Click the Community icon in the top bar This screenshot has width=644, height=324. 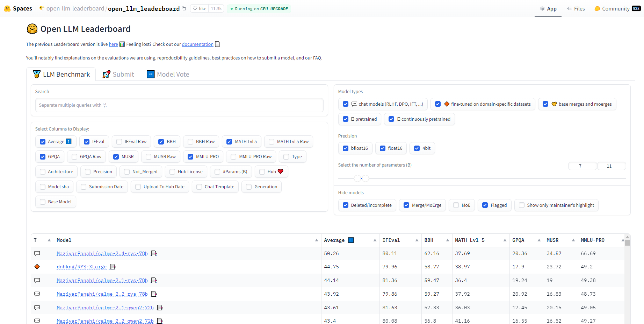click(x=597, y=8)
